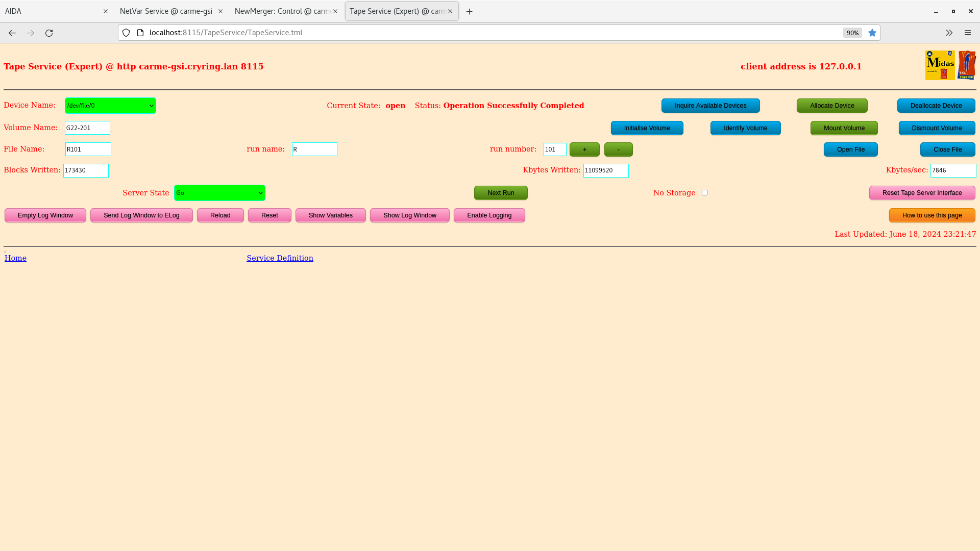Screen dimensions: 980x551
Task: Open the Service Definition link
Action: pos(279,258)
